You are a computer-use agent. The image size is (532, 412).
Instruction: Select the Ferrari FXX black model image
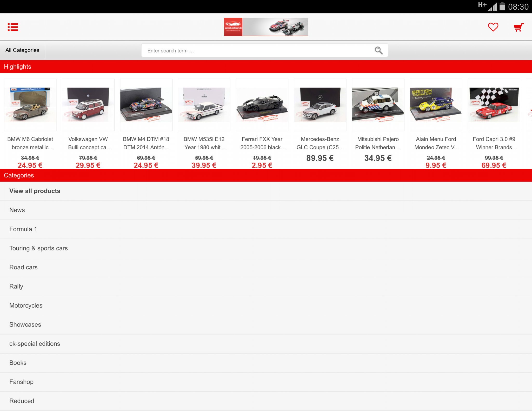pos(262,105)
